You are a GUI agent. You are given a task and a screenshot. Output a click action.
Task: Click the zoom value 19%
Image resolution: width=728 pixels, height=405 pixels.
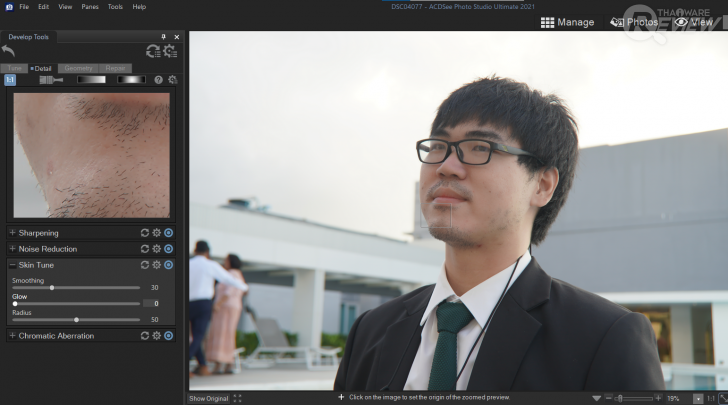(x=673, y=398)
